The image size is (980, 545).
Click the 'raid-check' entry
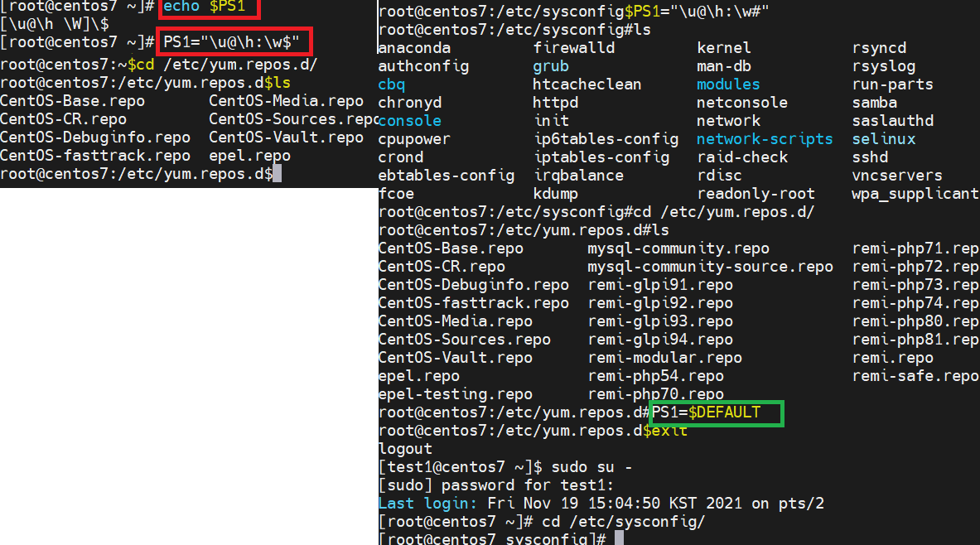pos(742,157)
